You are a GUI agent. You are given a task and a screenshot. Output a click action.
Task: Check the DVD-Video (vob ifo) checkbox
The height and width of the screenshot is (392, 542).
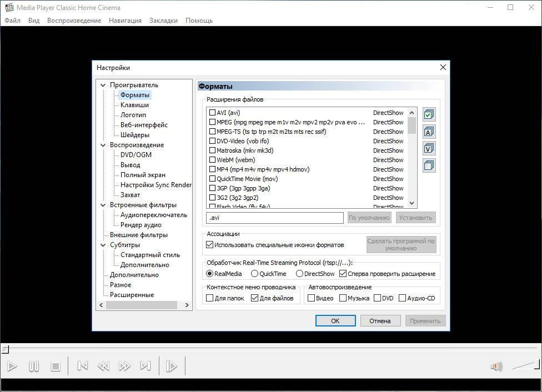pyautogui.click(x=212, y=140)
